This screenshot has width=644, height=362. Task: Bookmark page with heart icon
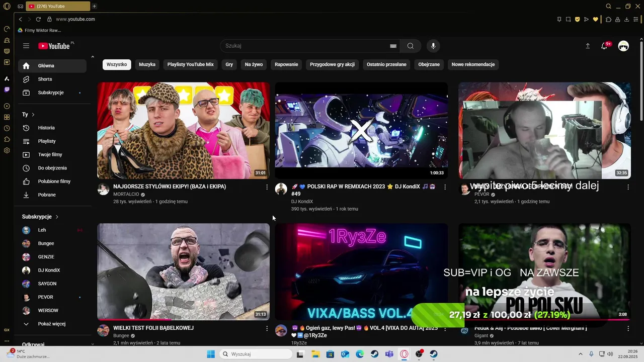click(596, 19)
